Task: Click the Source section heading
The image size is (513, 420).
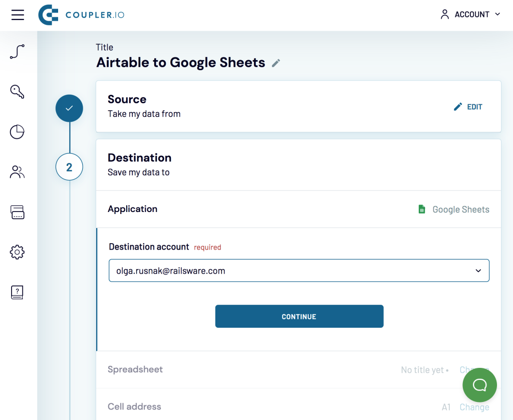Action: click(127, 99)
